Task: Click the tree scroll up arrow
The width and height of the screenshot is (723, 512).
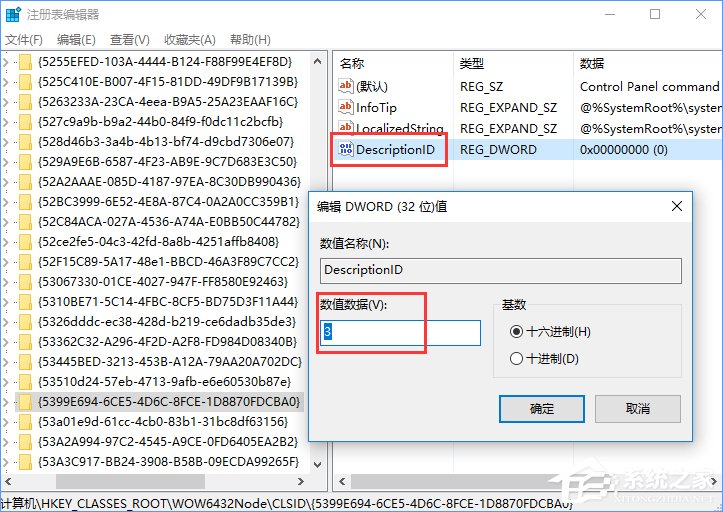Action: (317, 61)
